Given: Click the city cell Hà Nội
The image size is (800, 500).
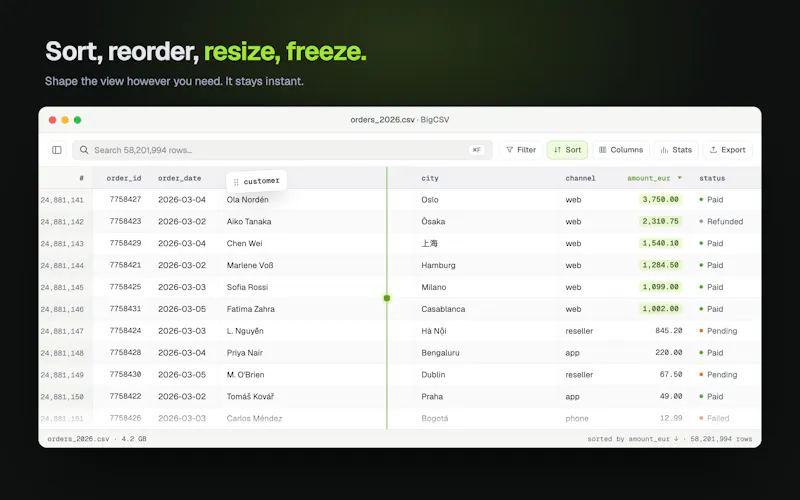Looking at the screenshot, I should pos(434,331).
